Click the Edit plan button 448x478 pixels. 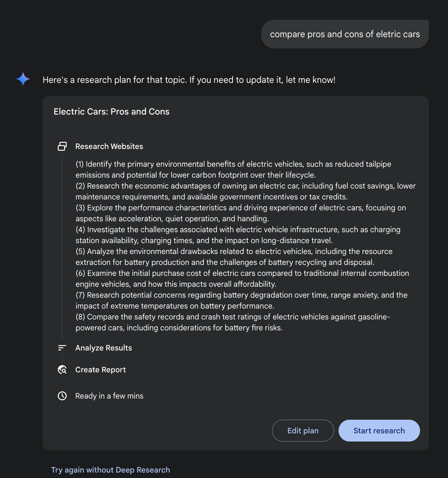[x=303, y=431]
